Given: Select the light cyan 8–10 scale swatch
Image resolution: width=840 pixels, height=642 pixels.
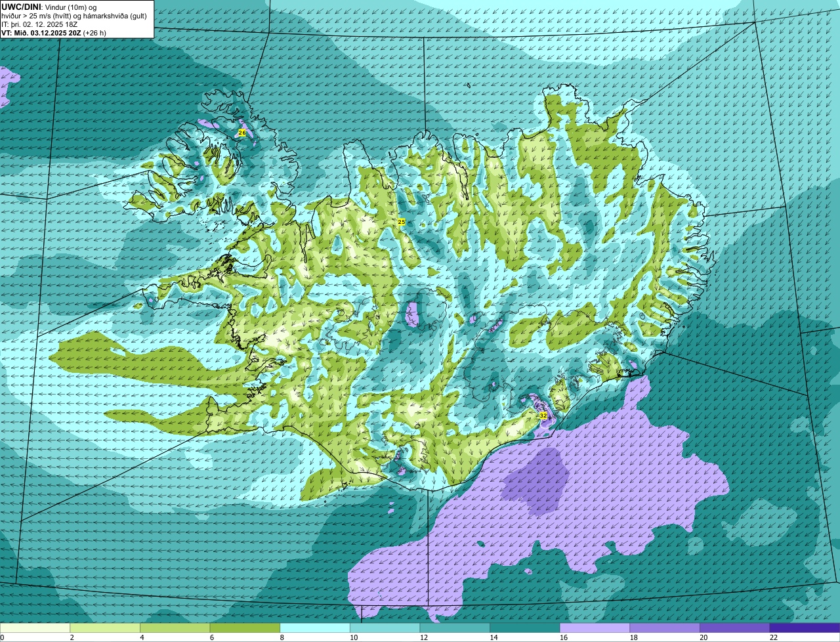Looking at the screenshot, I should click(x=315, y=628).
